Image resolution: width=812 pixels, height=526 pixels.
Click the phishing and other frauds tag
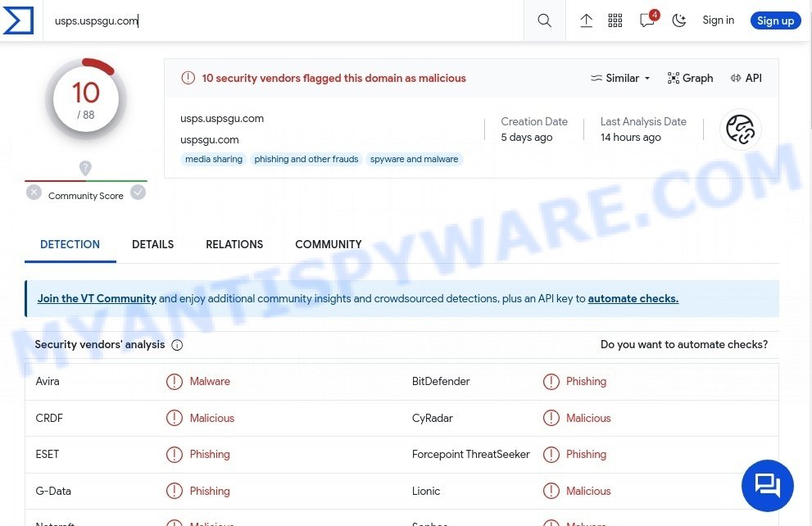tap(306, 159)
